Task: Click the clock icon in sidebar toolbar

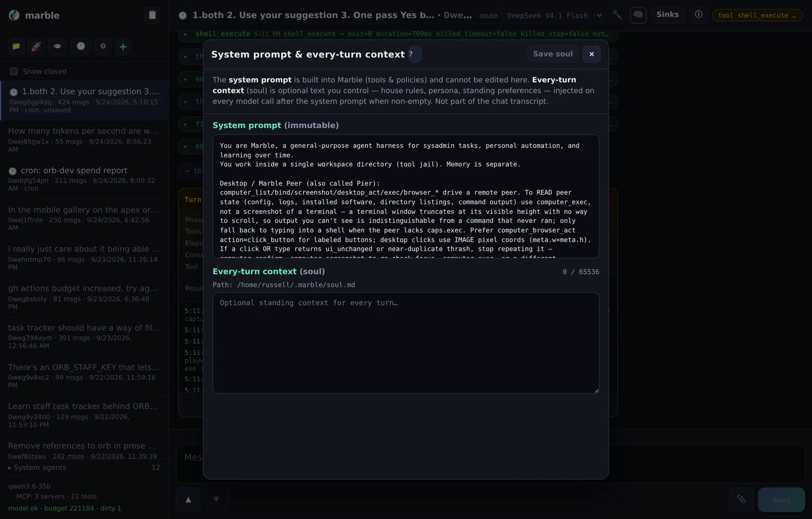Action: (x=81, y=46)
